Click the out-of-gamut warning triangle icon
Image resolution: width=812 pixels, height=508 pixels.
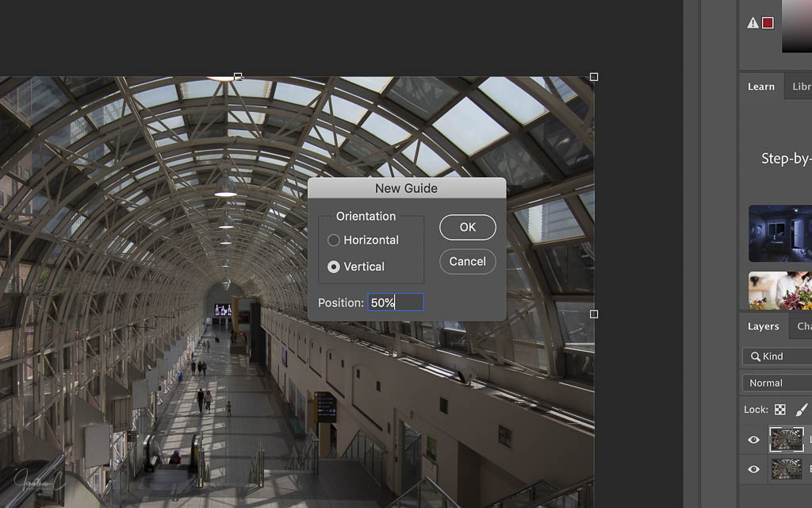753,23
